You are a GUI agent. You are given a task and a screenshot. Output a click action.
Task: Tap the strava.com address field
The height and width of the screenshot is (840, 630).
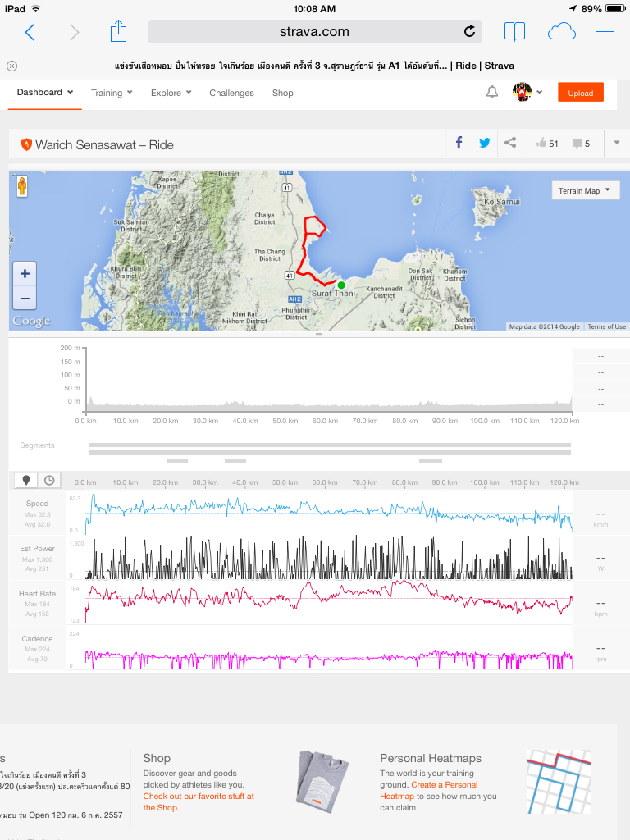click(314, 32)
